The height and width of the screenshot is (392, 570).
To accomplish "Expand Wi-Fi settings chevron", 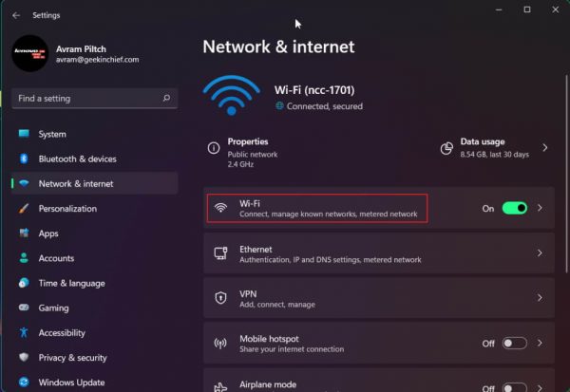I will coord(541,208).
